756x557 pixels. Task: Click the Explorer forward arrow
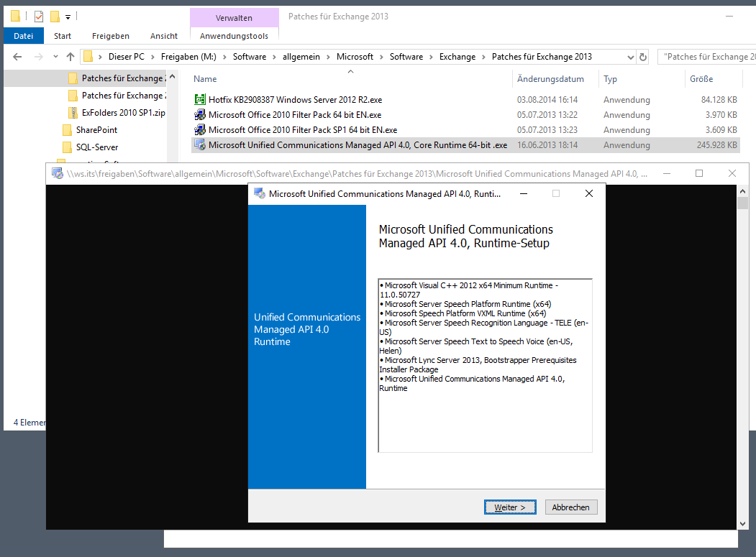point(39,57)
